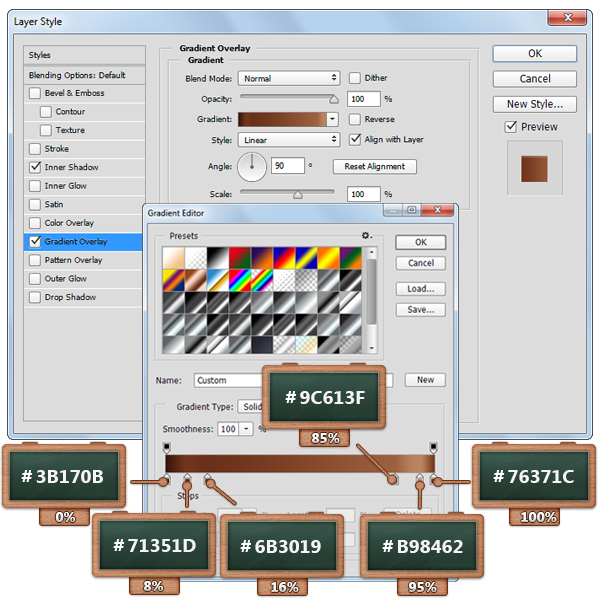Image resolution: width=600 pixels, height=600 pixels.
Task: Click the Reset Alignment button
Action: (375, 167)
